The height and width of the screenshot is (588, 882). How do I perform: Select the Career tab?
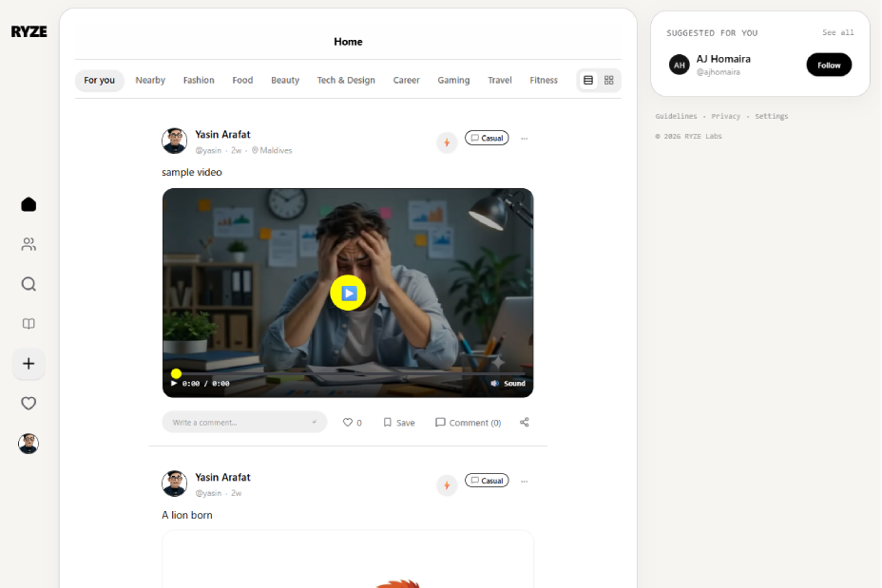(406, 81)
